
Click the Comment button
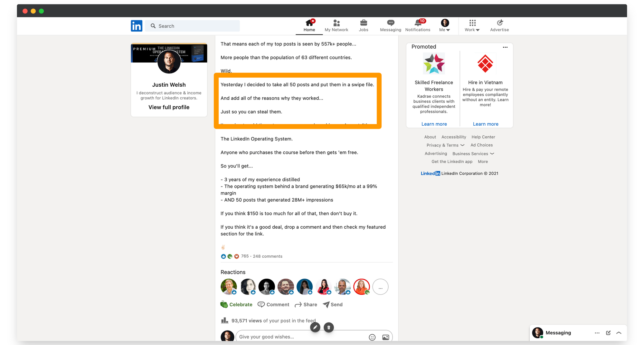[274, 304]
